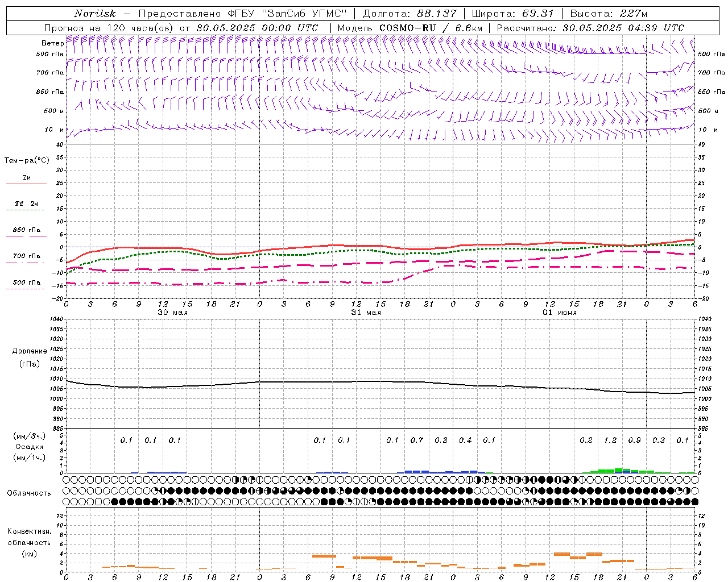
Task: Click "Прогноз на 120 часа(ов)" header text
Action: coord(109,28)
